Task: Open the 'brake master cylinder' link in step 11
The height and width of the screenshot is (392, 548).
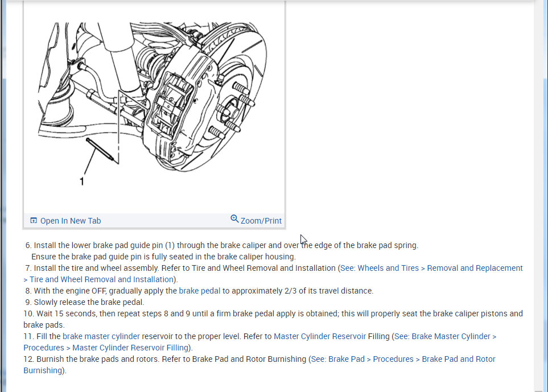Action: click(x=101, y=336)
